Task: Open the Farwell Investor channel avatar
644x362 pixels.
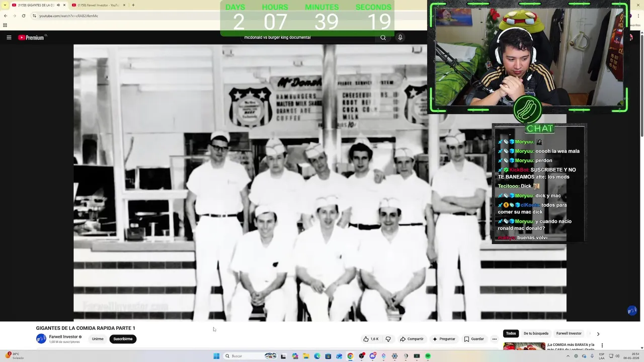Action: click(x=41, y=339)
